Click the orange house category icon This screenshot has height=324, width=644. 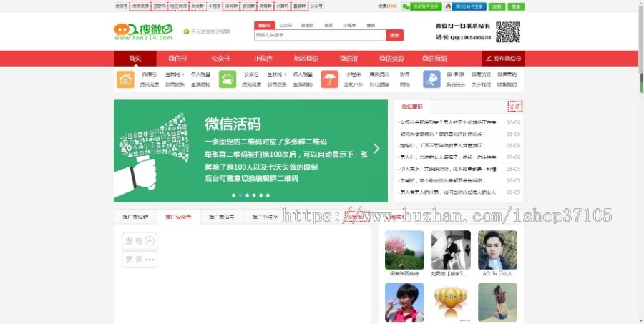tap(125, 79)
